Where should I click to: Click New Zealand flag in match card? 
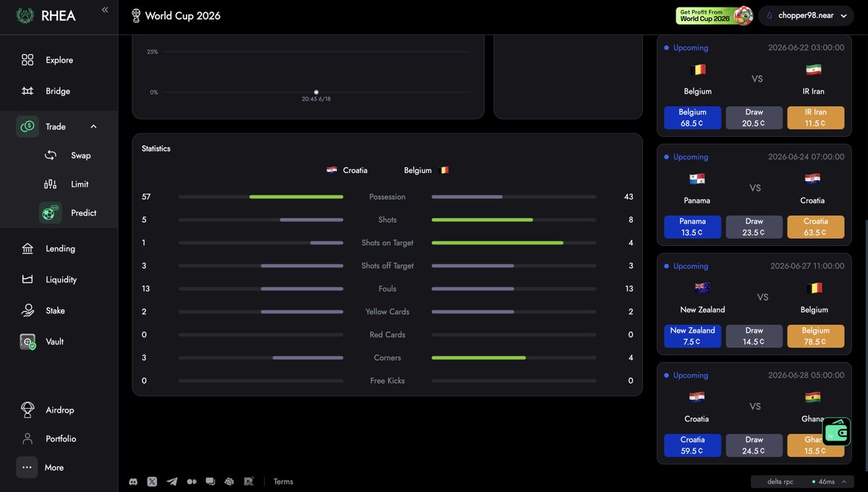coord(702,288)
